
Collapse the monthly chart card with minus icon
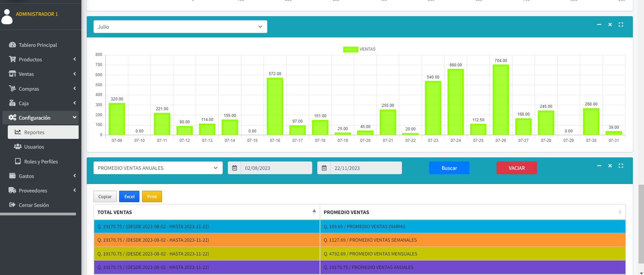(599, 25)
